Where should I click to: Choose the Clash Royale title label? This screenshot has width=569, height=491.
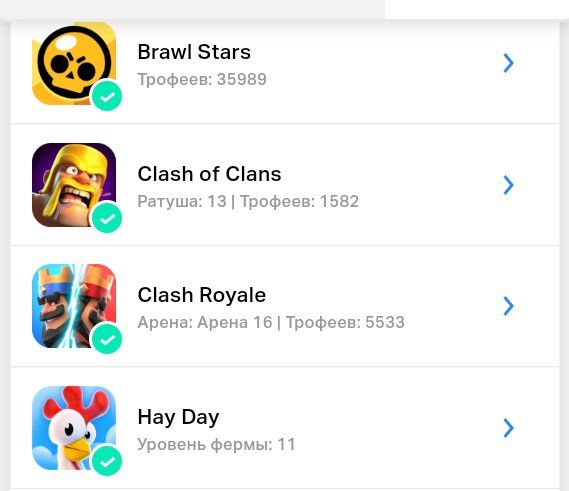click(x=202, y=295)
